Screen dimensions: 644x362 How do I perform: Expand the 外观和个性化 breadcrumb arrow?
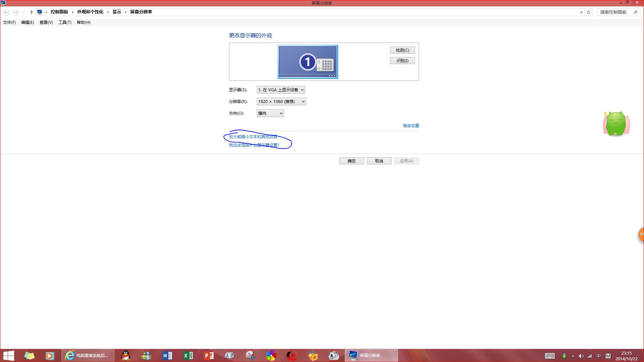pos(108,12)
